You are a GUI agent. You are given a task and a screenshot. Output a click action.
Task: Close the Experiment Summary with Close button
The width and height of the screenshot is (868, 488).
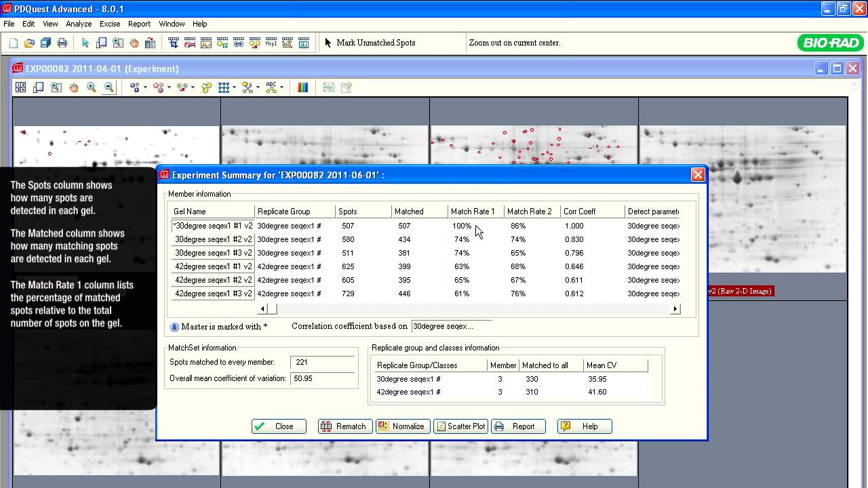279,426
